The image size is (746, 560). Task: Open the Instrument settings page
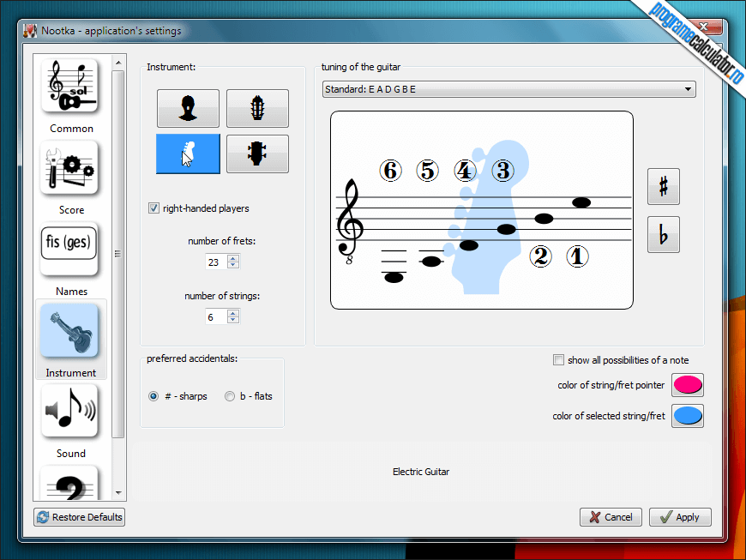[x=71, y=340]
